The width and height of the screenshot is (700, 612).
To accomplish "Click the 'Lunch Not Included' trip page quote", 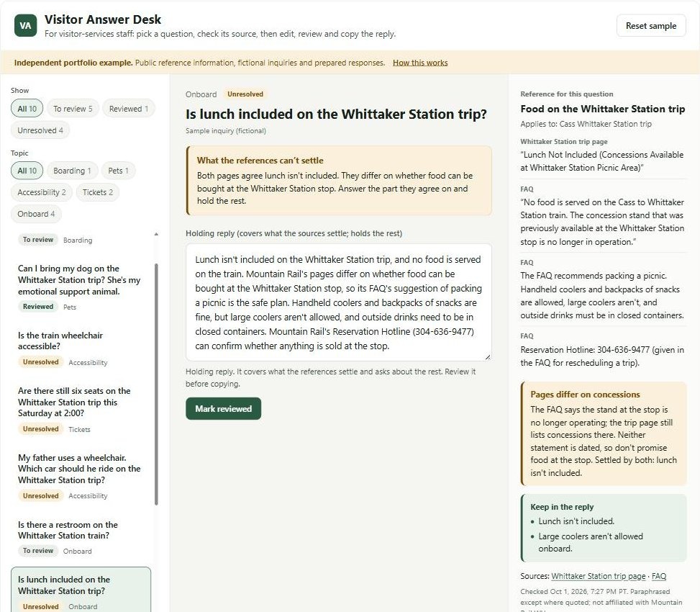I will point(601,161).
